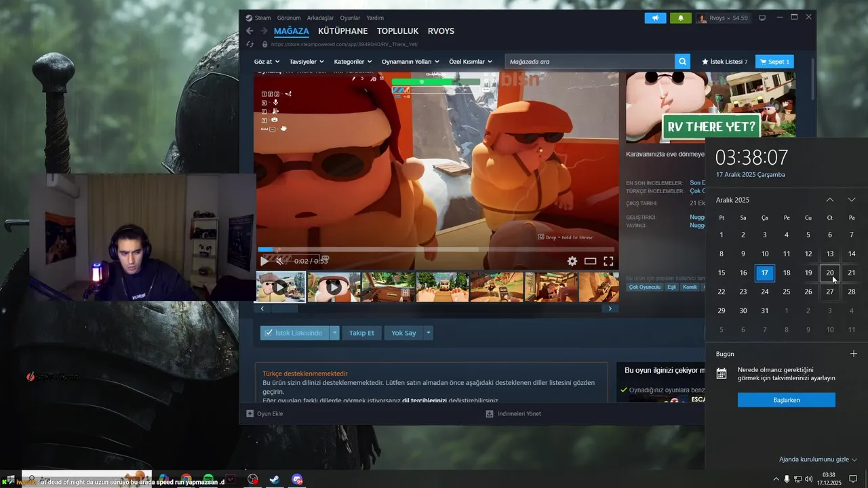Open the Tavsiyeler dropdown
The height and width of the screenshot is (488, 868).
(308, 62)
